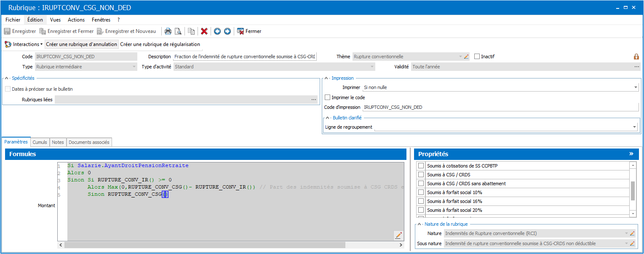Collapse the Nature de la rubrique section

(420, 224)
